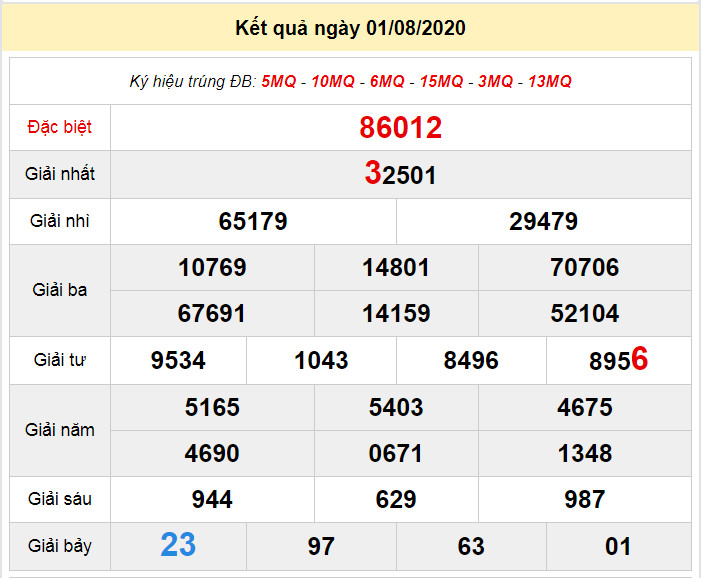
Task: Select seventh prize number 01
Action: (x=619, y=546)
